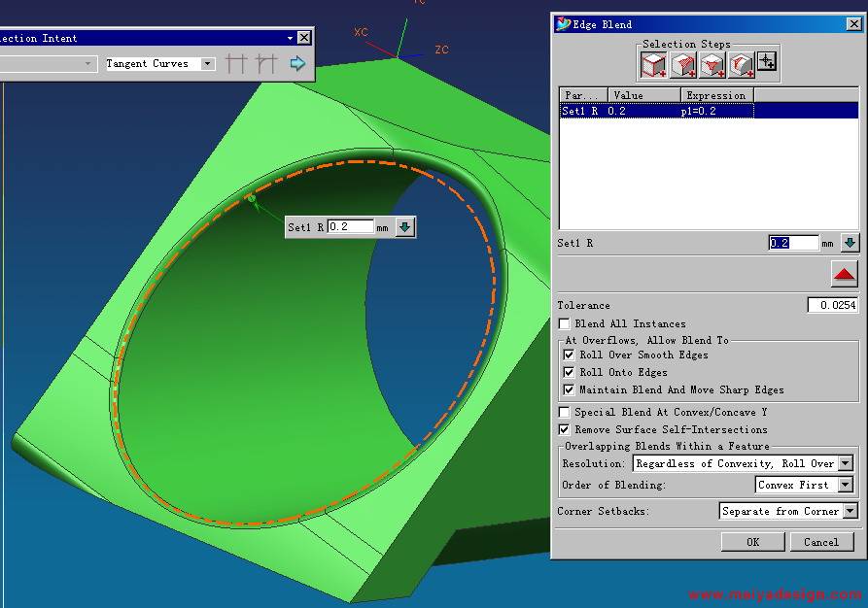
Task: Click the Tolerance input field
Action: coord(832,306)
